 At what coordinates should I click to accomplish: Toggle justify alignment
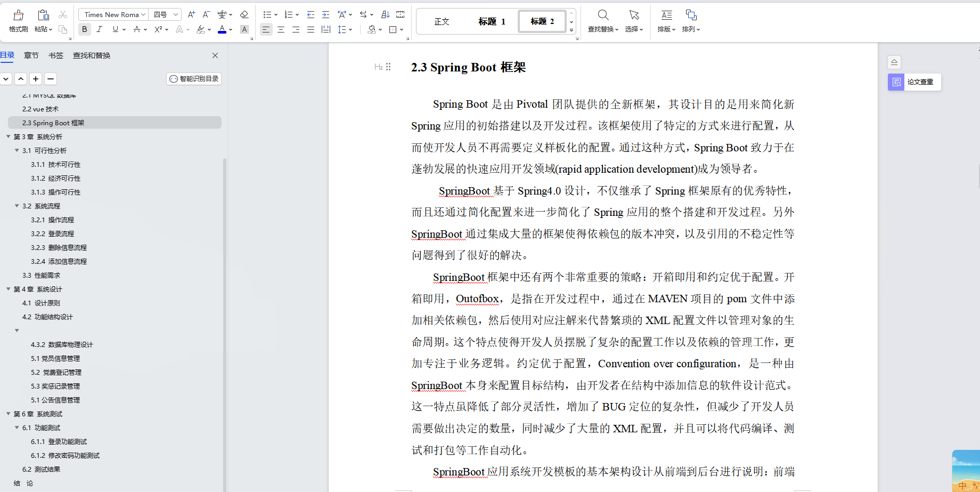[311, 29]
